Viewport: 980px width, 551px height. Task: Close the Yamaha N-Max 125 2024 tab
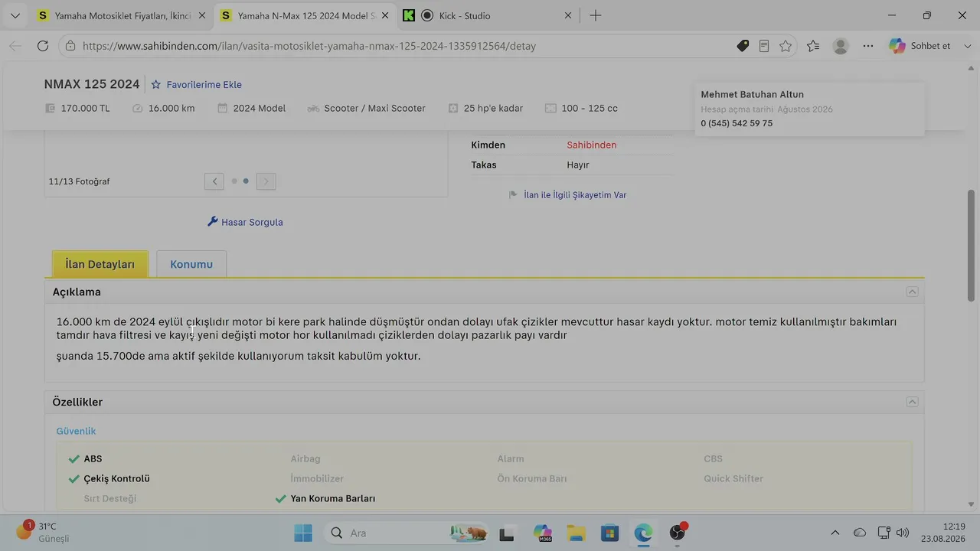[x=384, y=15]
